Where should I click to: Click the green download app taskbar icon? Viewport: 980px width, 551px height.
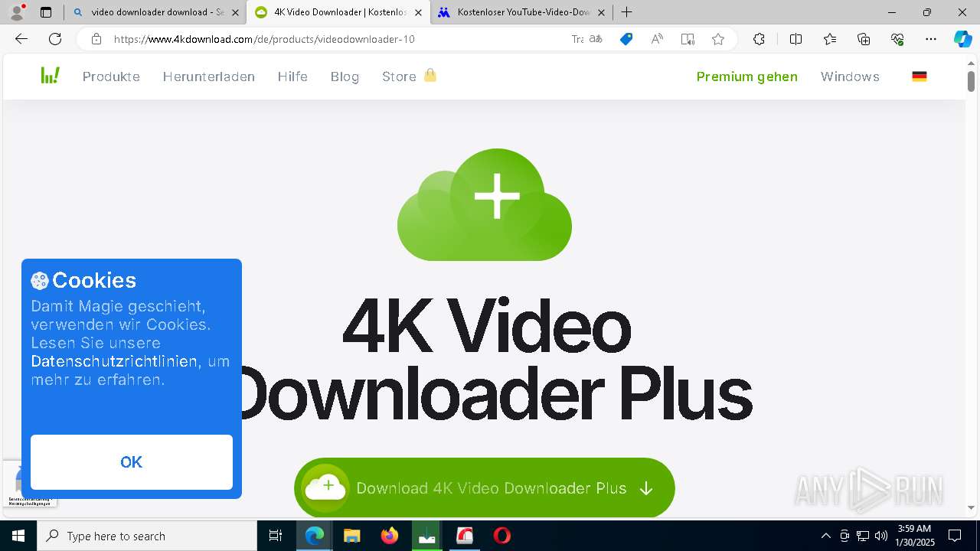pos(427,536)
